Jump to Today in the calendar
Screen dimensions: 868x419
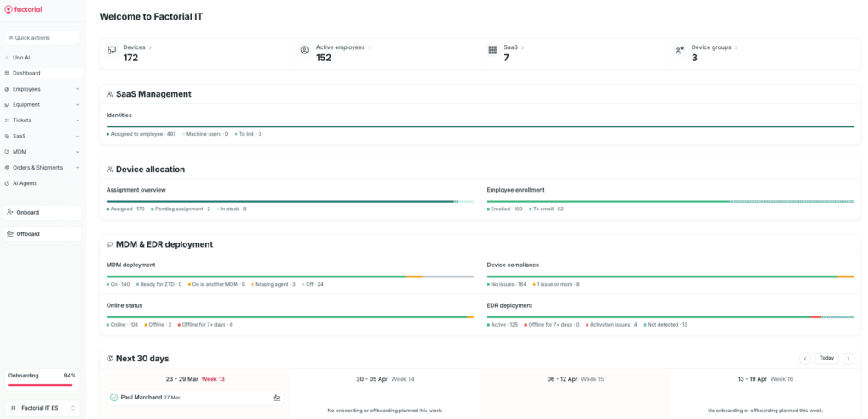[x=826, y=359]
